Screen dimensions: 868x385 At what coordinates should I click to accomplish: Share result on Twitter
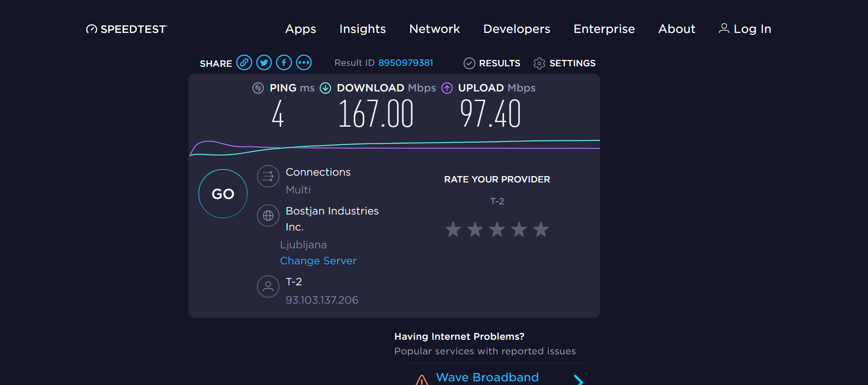click(x=264, y=62)
